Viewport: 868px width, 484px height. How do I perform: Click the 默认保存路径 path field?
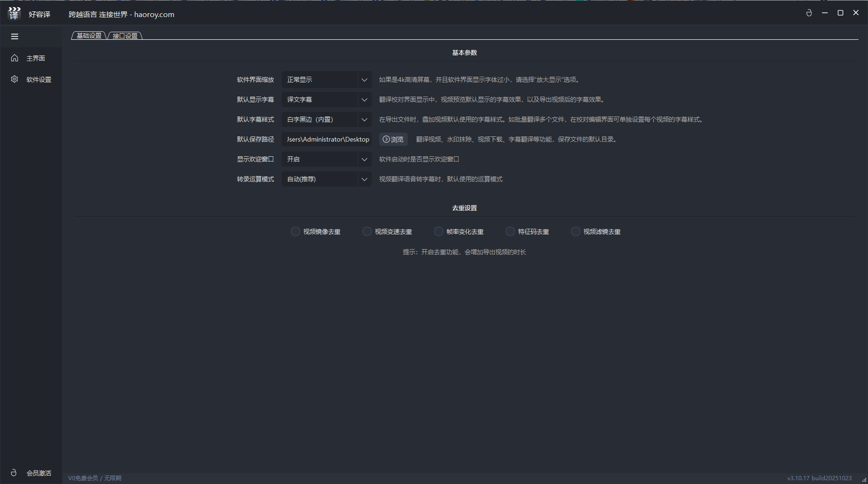(x=327, y=139)
